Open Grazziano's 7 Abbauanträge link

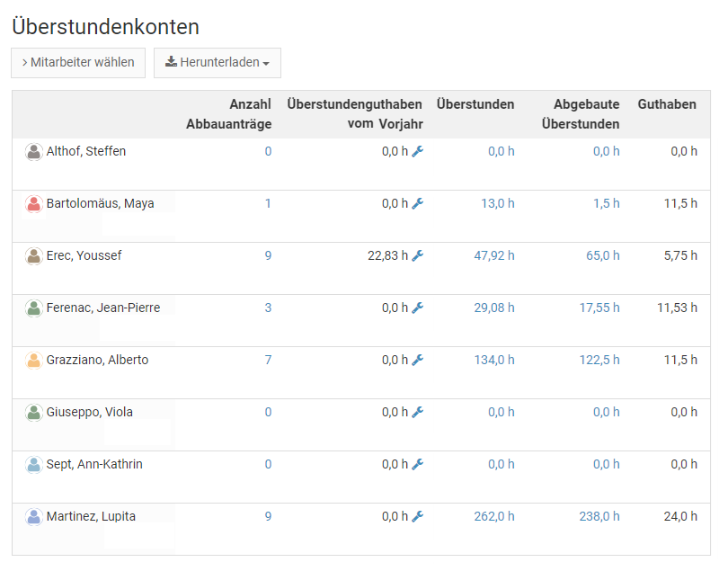[268, 361]
